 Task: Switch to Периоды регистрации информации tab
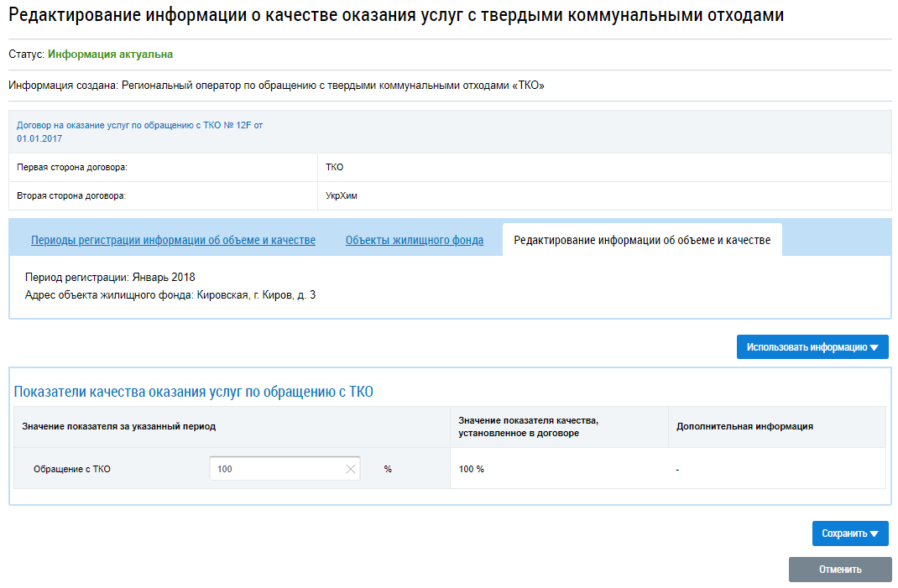tap(173, 241)
